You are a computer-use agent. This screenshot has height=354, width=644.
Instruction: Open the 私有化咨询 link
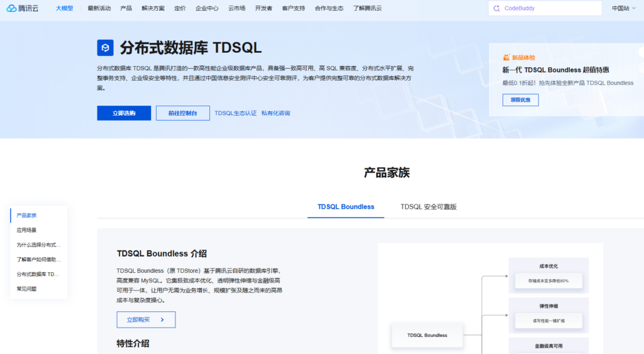pyautogui.click(x=275, y=113)
